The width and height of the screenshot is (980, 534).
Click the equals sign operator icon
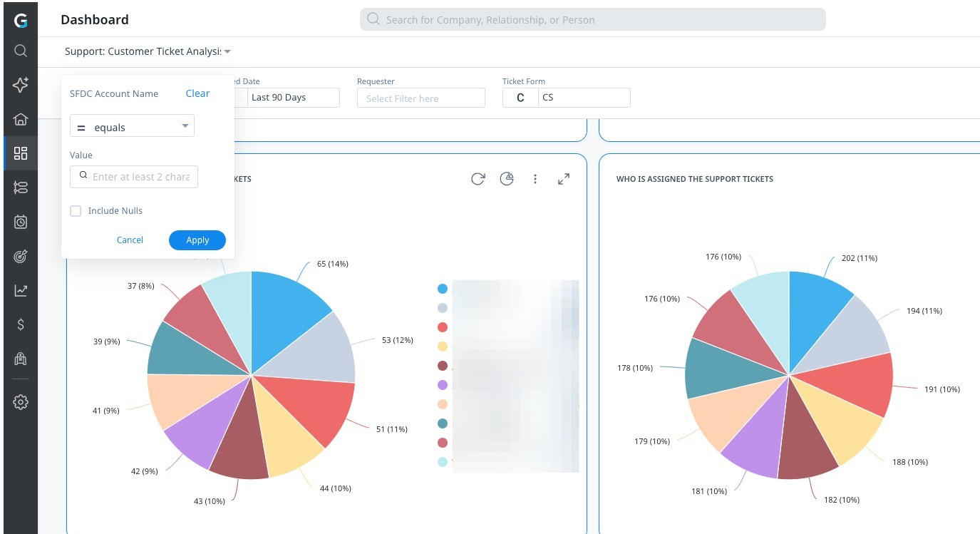point(81,128)
